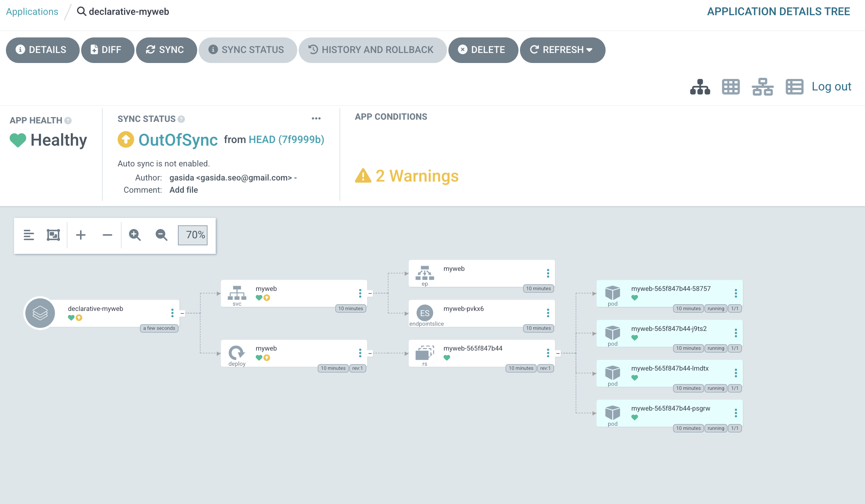This screenshot has height=504, width=865.
Task: Open the kebab menu of pod myweb-565f847b44-58757
Action: (x=736, y=294)
